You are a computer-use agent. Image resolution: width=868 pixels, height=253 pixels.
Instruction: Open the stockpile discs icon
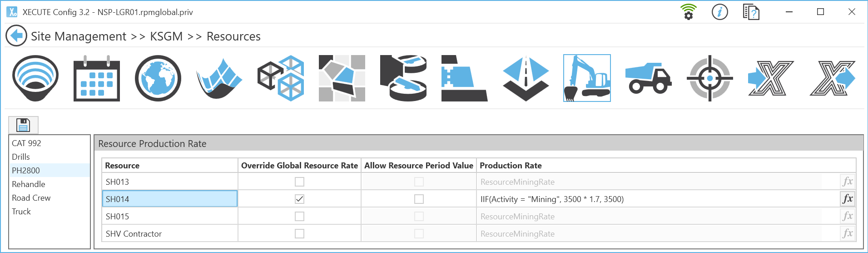(403, 78)
